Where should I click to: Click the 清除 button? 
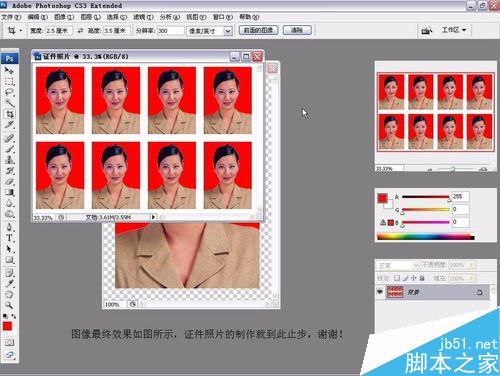click(297, 30)
